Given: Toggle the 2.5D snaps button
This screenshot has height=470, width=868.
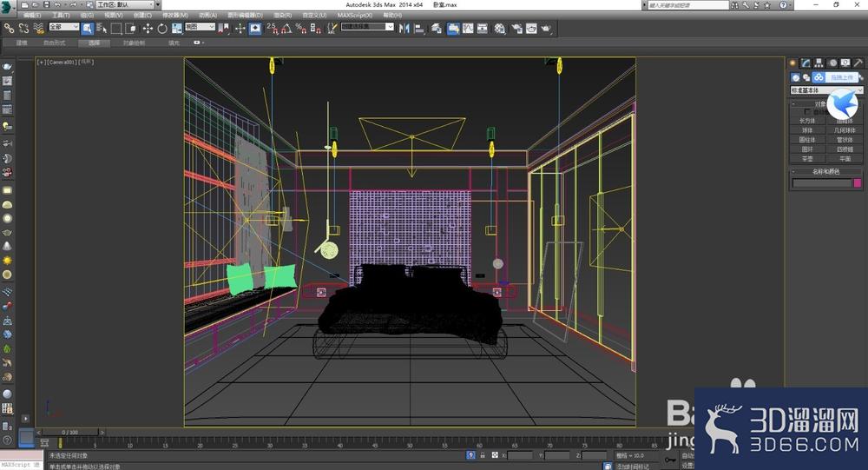Looking at the screenshot, I should 271,28.
